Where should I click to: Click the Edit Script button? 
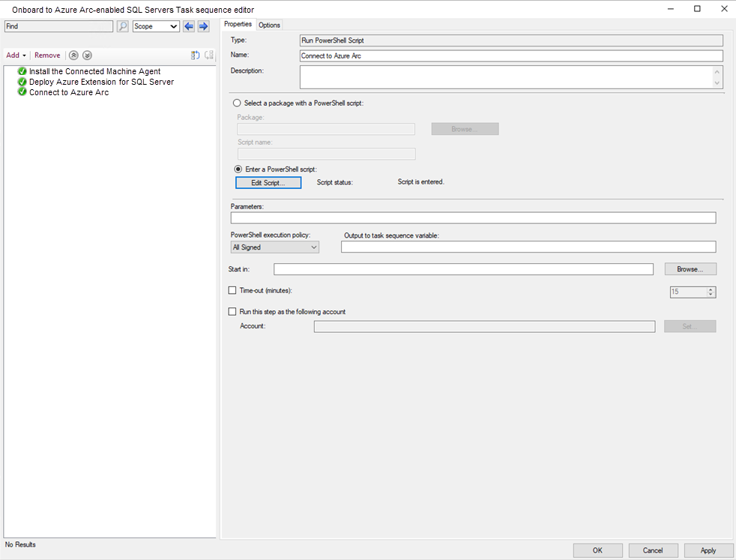click(268, 183)
